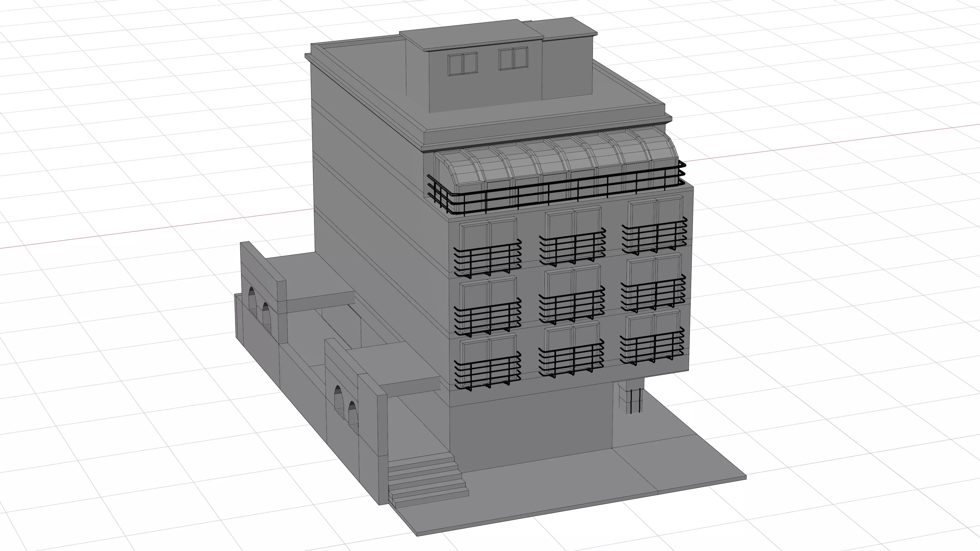Select the recessed ground-floor garage wall
This screenshot has width=980, height=551.
pos(531,428)
